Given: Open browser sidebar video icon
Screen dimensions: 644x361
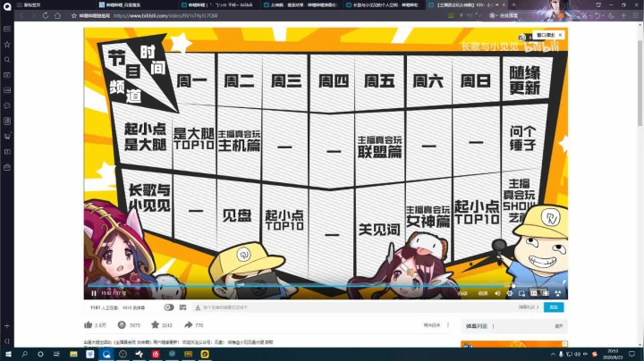Looking at the screenshot, I should pyautogui.click(x=7, y=75).
